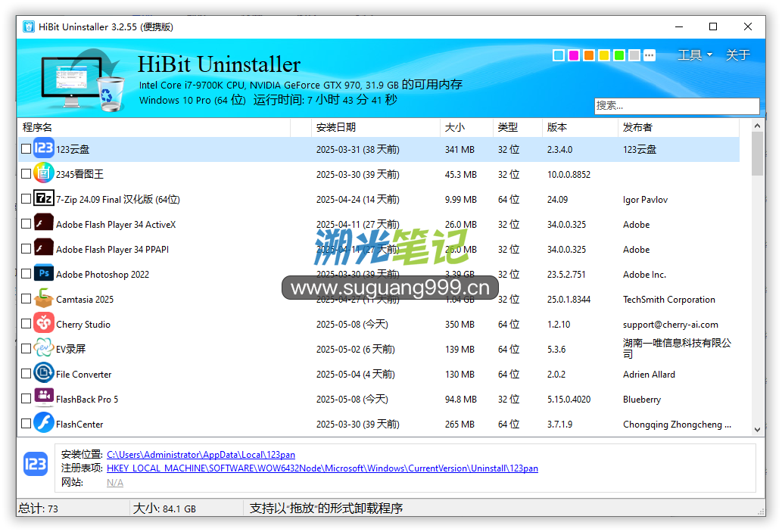Open the 关于 menu
782x532 pixels.
tap(738, 54)
